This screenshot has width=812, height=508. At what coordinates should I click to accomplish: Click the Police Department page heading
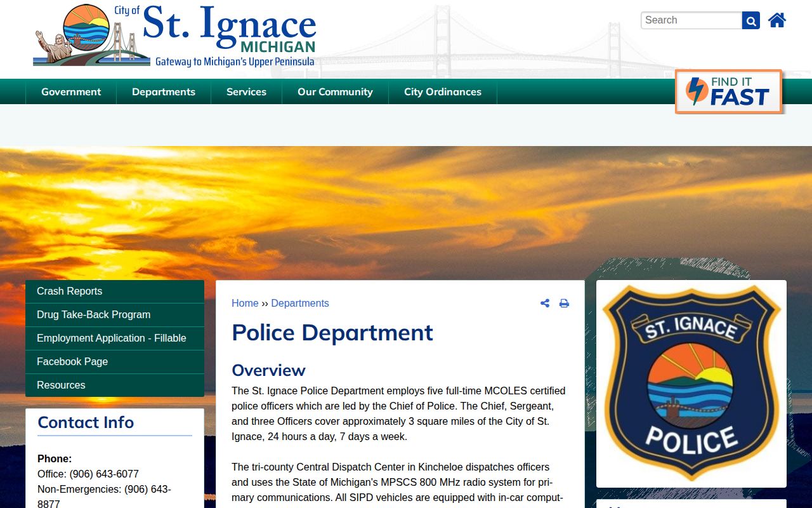coord(332,333)
